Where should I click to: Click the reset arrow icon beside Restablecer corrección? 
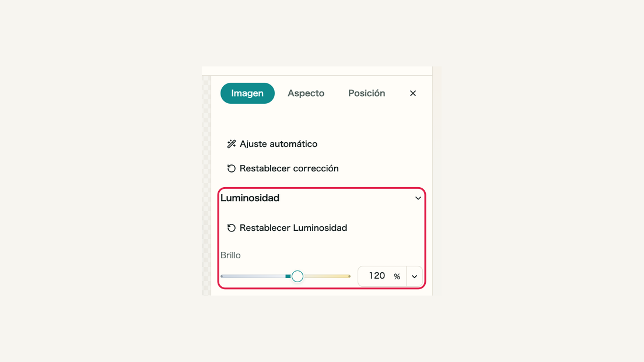pos(232,168)
